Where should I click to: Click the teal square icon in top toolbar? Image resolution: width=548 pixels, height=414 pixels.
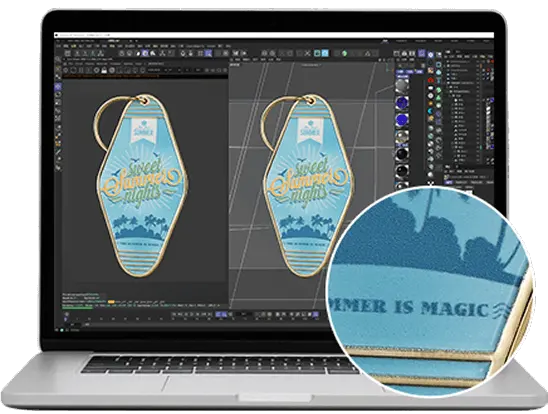317,53
